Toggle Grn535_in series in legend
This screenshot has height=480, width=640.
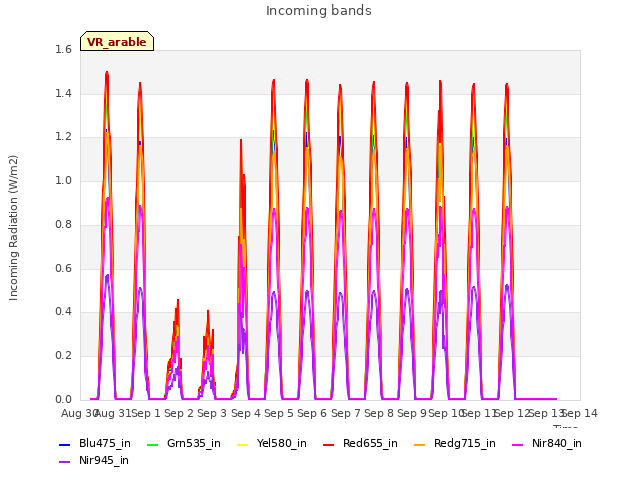coord(184,443)
